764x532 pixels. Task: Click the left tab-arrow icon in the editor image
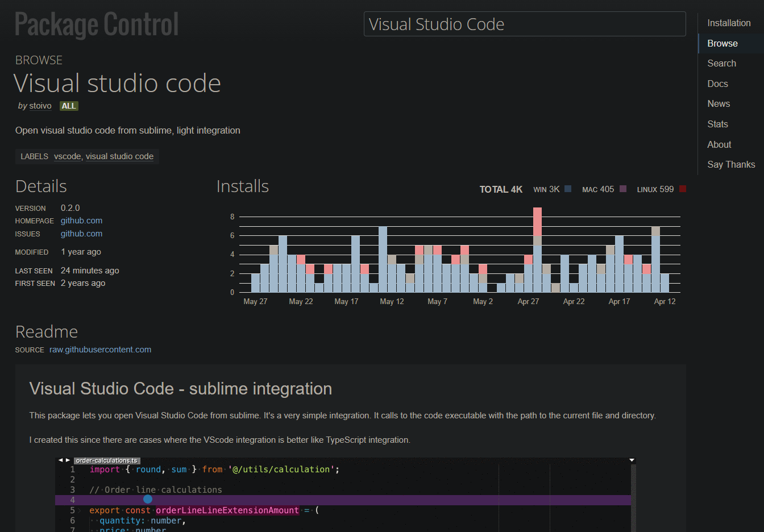point(60,460)
